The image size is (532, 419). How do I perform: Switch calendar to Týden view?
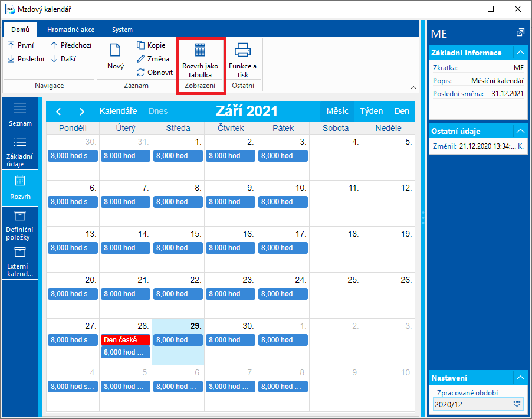[x=371, y=111]
